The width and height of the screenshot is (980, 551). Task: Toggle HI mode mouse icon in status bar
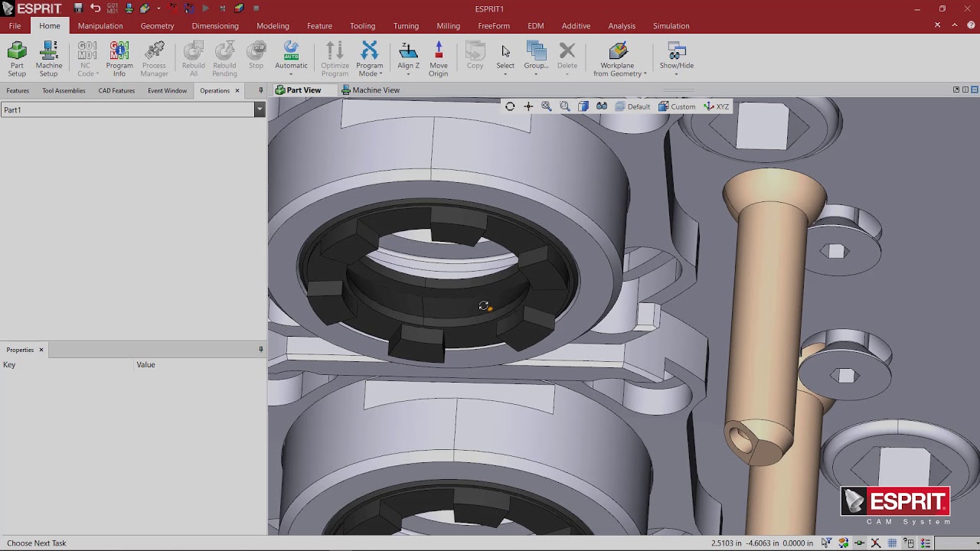(909, 543)
